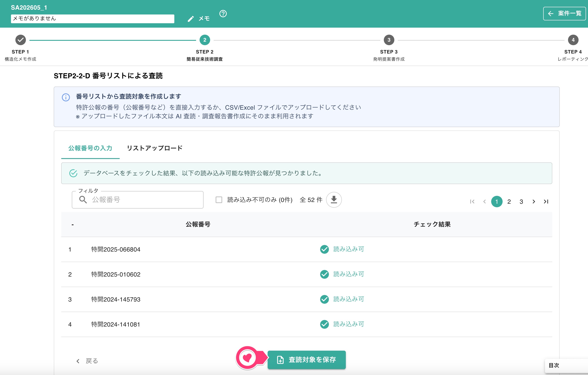This screenshot has height=375, width=588.
Task: Go to next page chevron
Action: click(x=534, y=202)
